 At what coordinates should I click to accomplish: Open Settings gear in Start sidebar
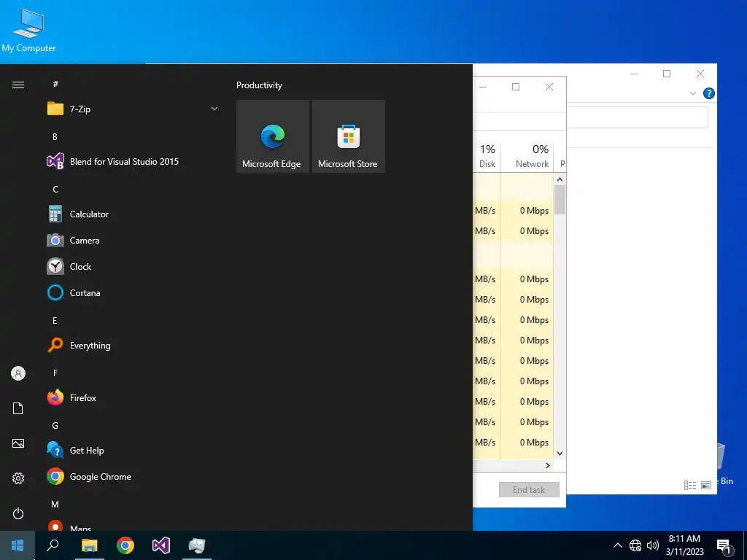click(x=18, y=478)
